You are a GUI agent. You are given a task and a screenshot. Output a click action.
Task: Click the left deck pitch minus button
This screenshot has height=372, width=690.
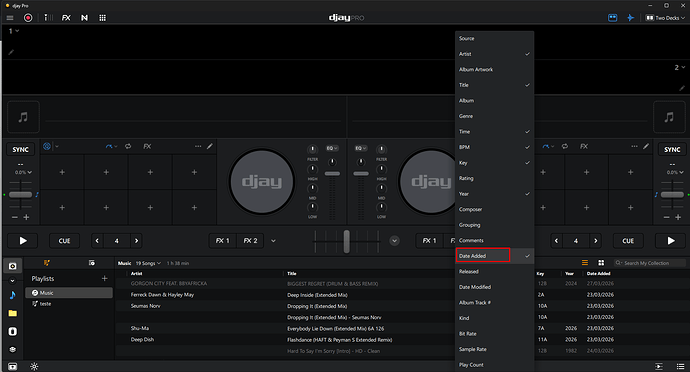[x=15, y=217]
